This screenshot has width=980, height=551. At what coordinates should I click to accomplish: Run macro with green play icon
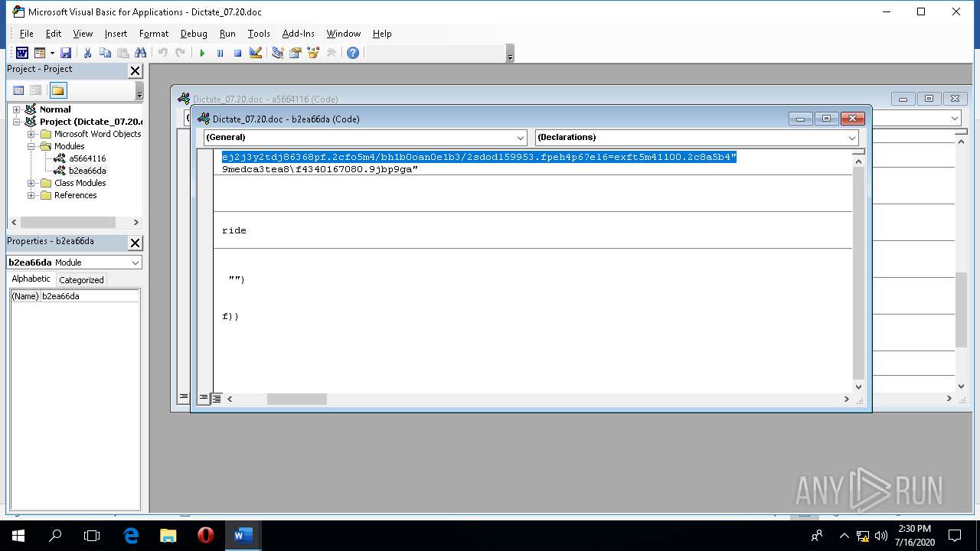tap(202, 53)
